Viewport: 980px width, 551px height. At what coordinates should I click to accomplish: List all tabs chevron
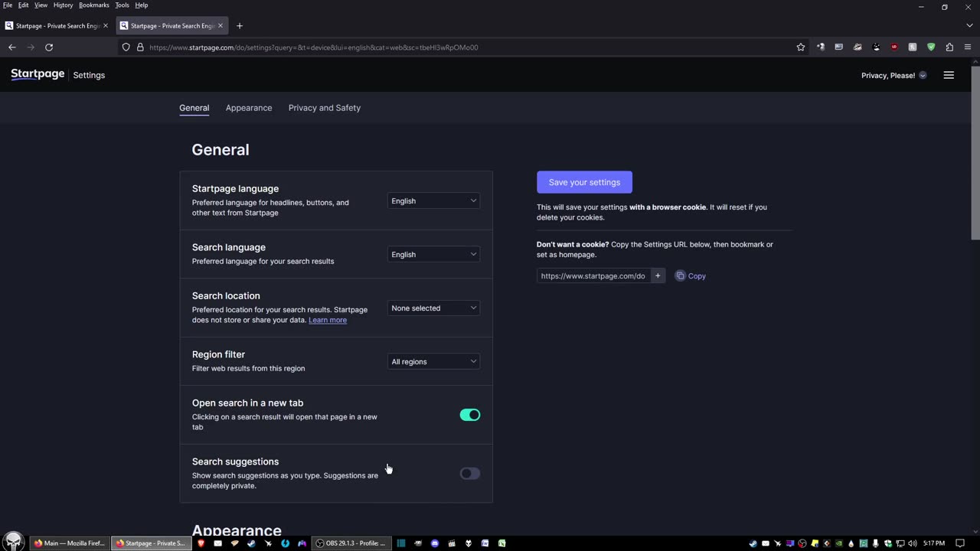pyautogui.click(x=969, y=25)
